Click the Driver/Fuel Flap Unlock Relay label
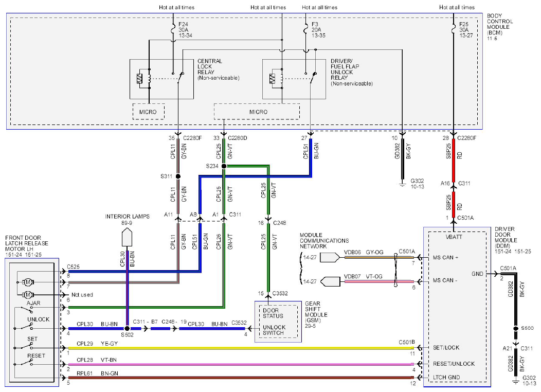 pyautogui.click(x=352, y=72)
